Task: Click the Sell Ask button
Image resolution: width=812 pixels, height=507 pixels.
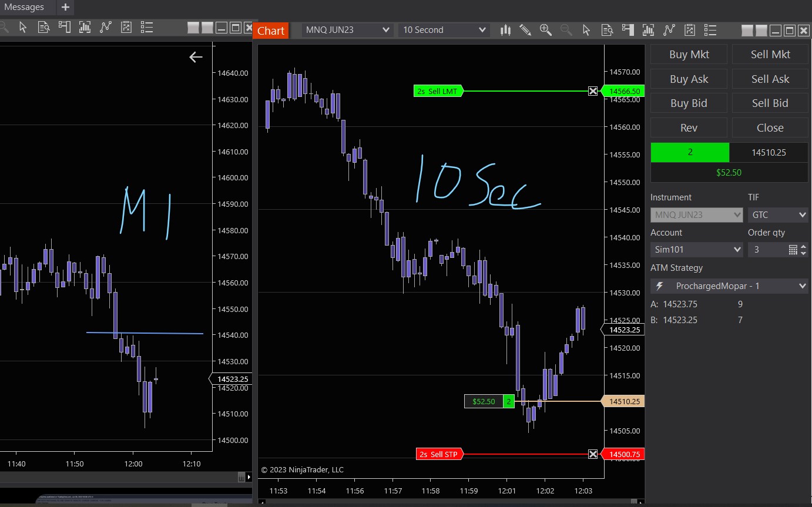Action: [x=770, y=79]
